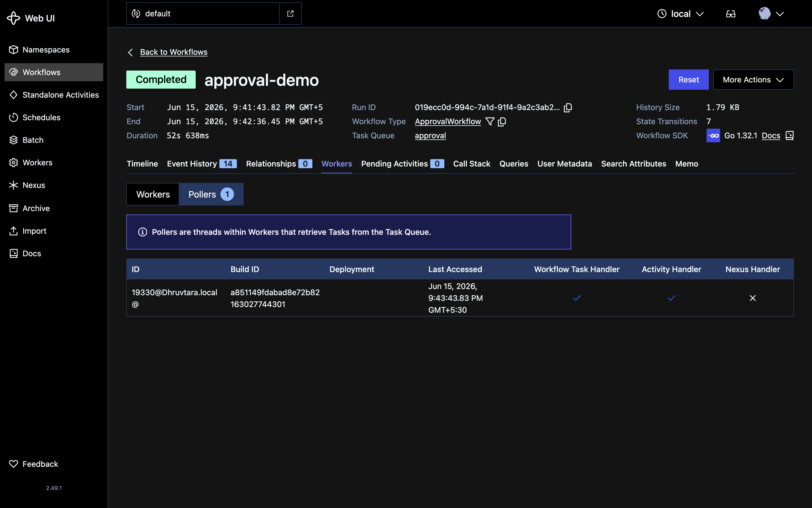Copy the Workflow Type name
Viewport: 812px width, 508px height.
502,122
